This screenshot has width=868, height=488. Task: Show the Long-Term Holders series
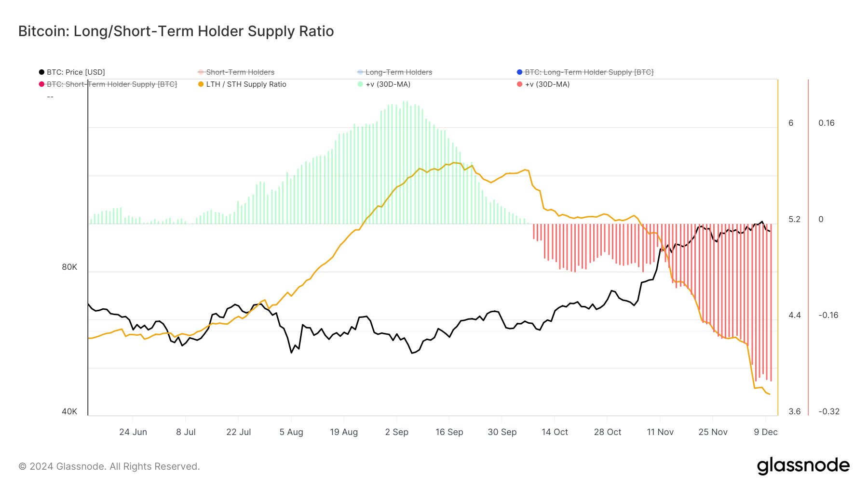(394, 72)
